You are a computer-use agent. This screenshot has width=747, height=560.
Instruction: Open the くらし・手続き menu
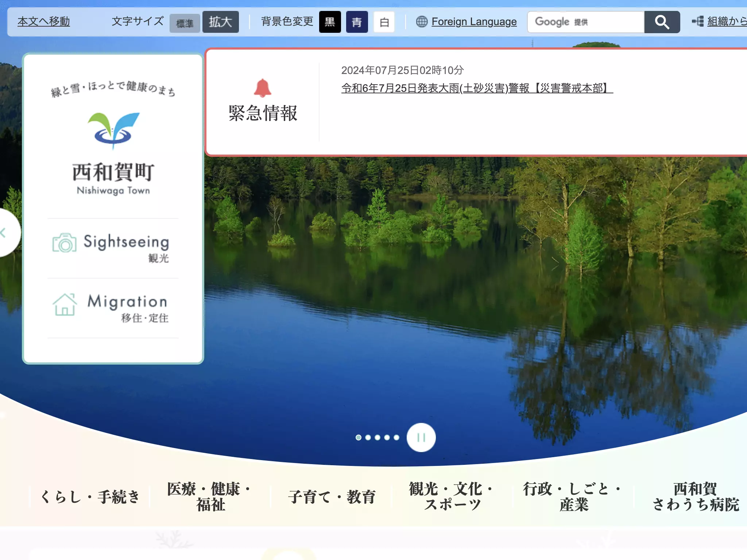(x=90, y=497)
